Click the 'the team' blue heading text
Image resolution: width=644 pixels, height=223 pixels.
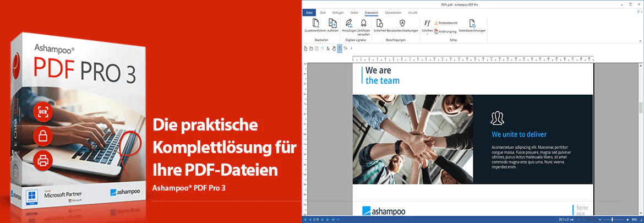383,80
